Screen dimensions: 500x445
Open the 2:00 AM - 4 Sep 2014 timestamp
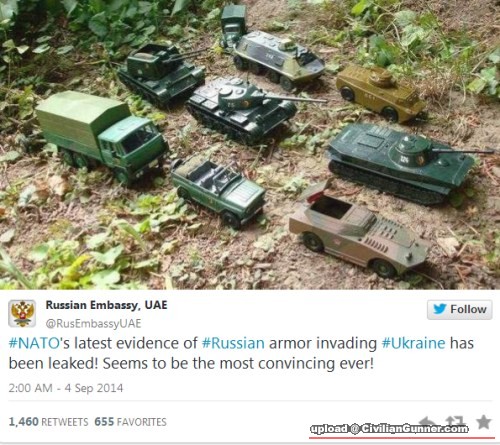point(66,388)
